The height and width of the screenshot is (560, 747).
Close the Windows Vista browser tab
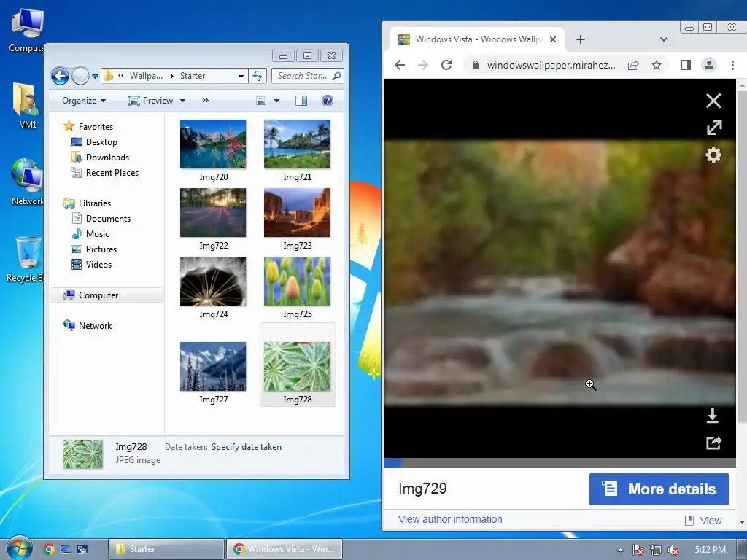[553, 39]
